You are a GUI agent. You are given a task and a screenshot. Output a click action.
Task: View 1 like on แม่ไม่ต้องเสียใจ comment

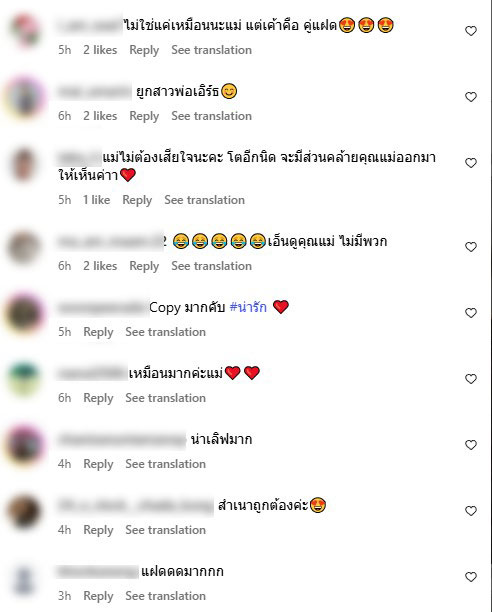click(x=96, y=200)
